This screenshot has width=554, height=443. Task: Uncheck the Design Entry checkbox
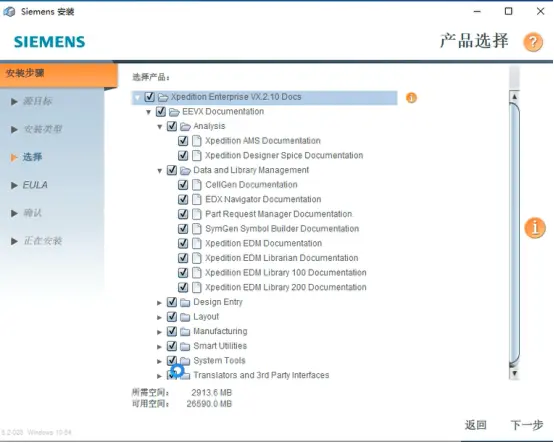point(172,302)
